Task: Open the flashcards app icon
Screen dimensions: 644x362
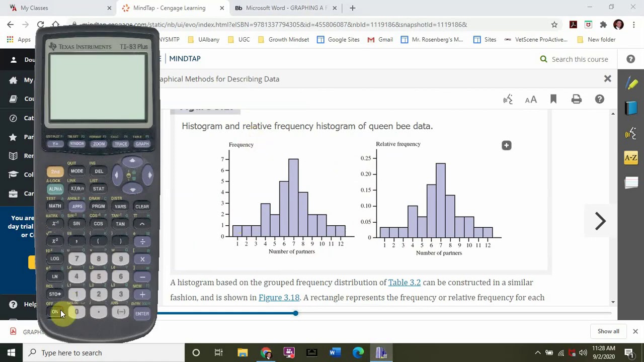Action: (631, 183)
